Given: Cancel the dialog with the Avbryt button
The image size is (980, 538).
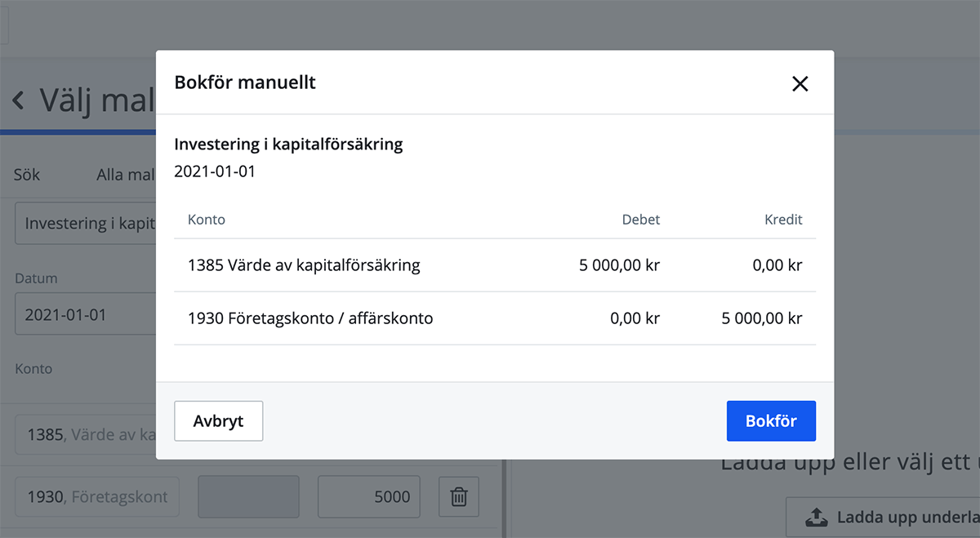Looking at the screenshot, I should (x=218, y=420).
